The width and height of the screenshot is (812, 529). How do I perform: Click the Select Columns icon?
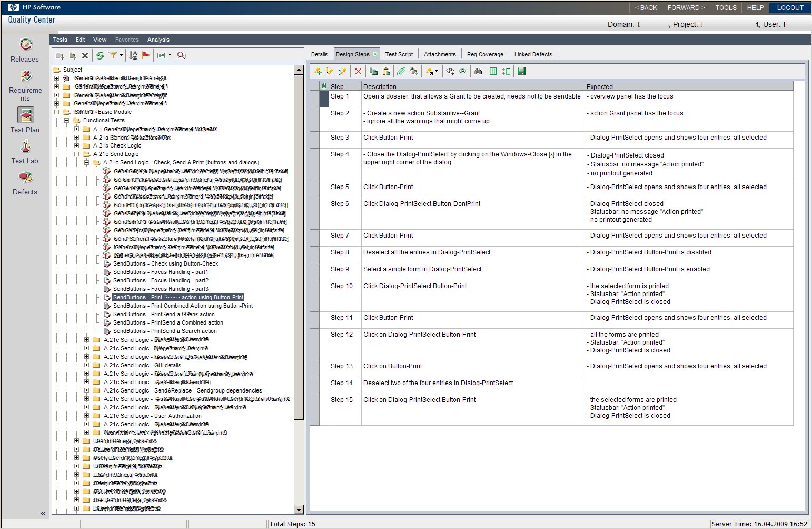tap(493, 71)
